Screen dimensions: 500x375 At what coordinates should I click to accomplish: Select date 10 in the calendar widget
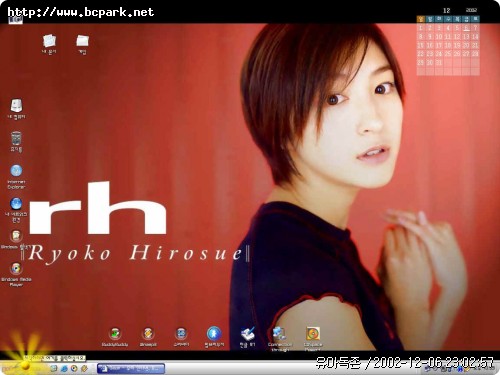coord(439,37)
